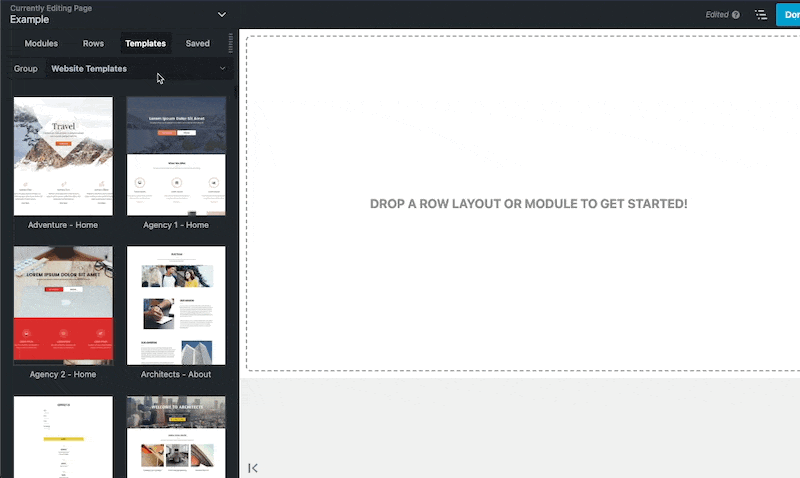
Task: Grab the panel drag handle grip
Action: 231,43
